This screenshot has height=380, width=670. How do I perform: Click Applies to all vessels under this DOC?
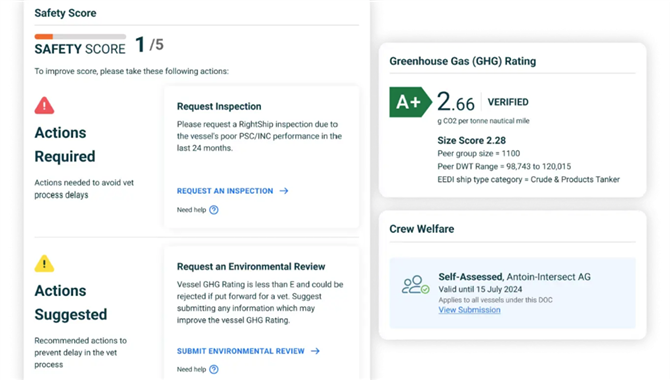(495, 300)
